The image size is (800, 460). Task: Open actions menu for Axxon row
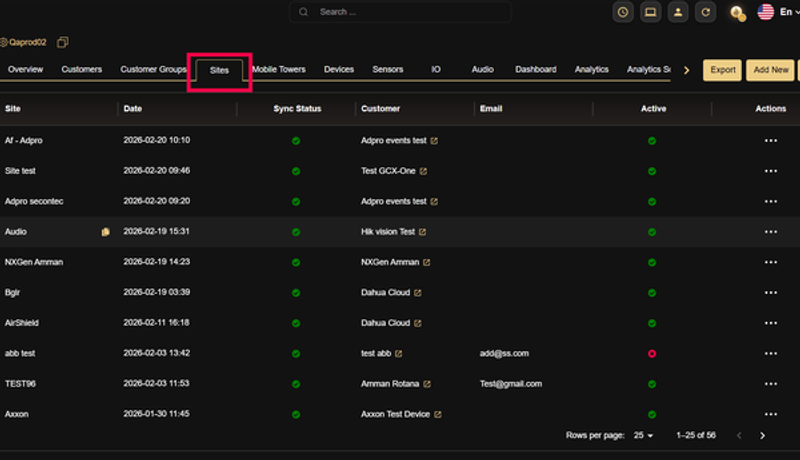click(770, 415)
